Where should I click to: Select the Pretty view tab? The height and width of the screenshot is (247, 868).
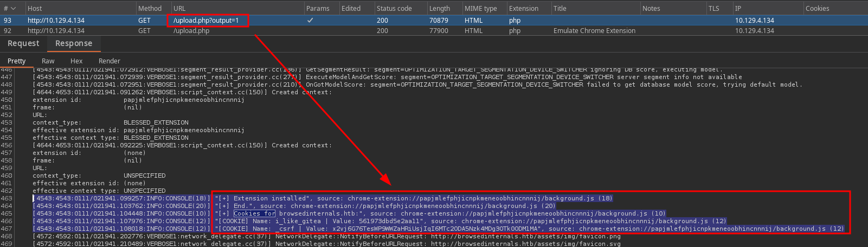16,61
